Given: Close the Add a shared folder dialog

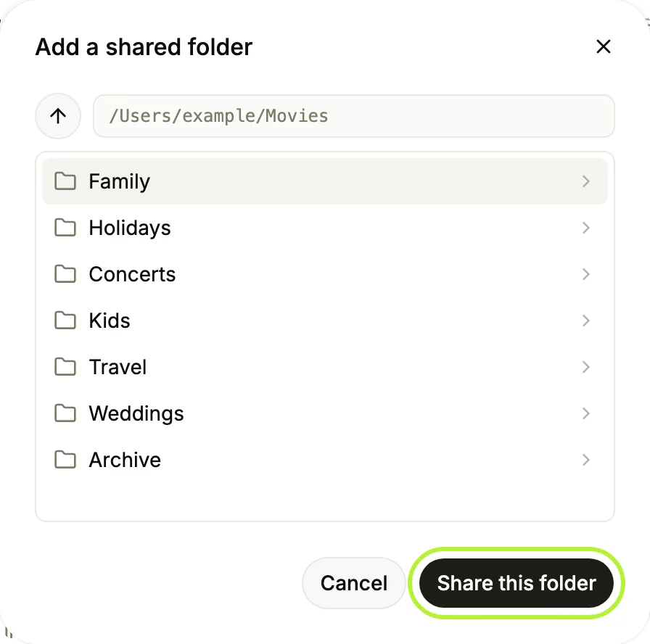Looking at the screenshot, I should pos(603,46).
